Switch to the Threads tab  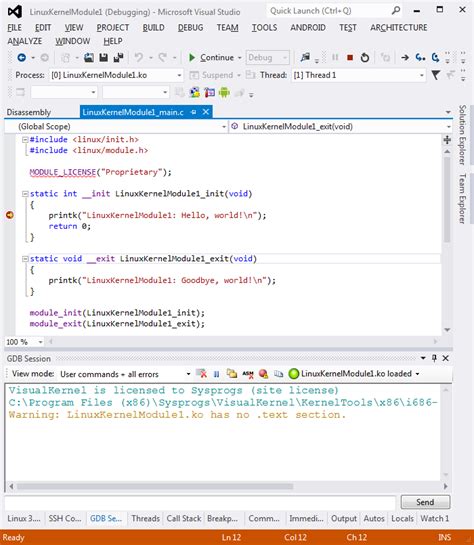coord(145,518)
